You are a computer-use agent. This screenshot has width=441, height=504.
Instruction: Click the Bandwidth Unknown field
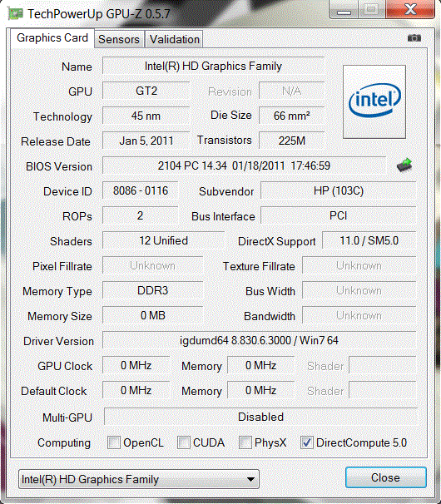[359, 315]
